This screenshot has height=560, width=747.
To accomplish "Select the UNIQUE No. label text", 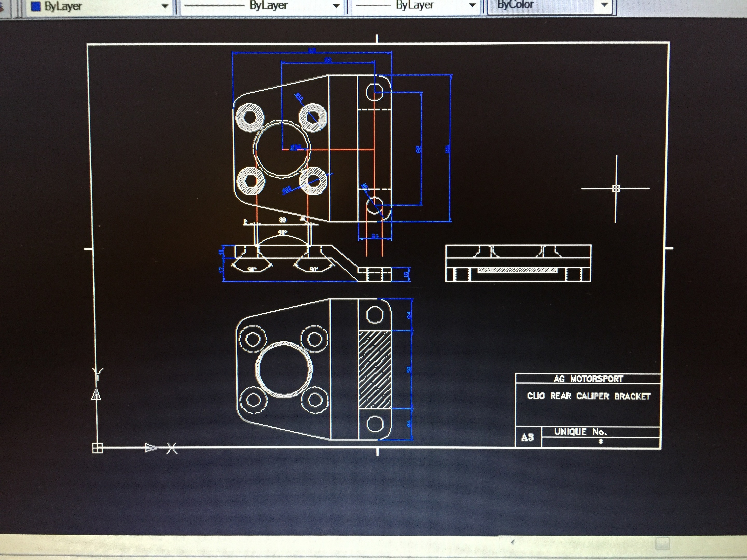I will coord(580,432).
